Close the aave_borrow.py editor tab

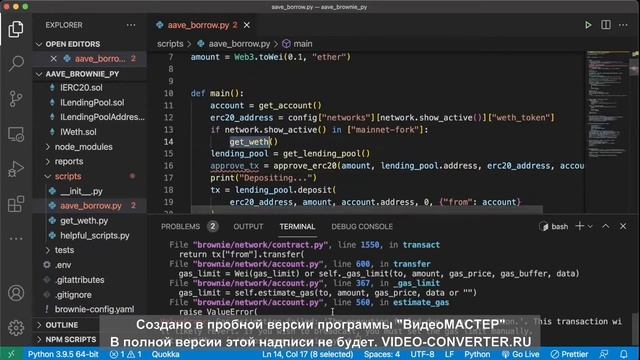[x=247, y=25]
